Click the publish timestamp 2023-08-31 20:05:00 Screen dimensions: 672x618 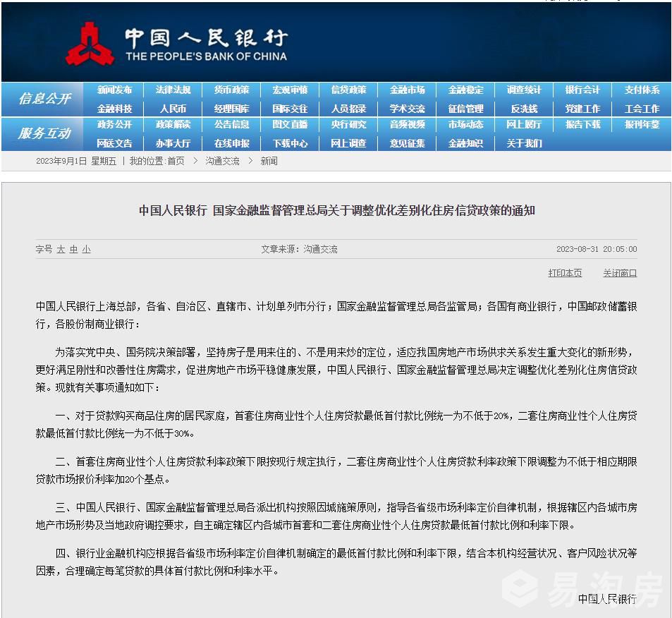pos(597,249)
